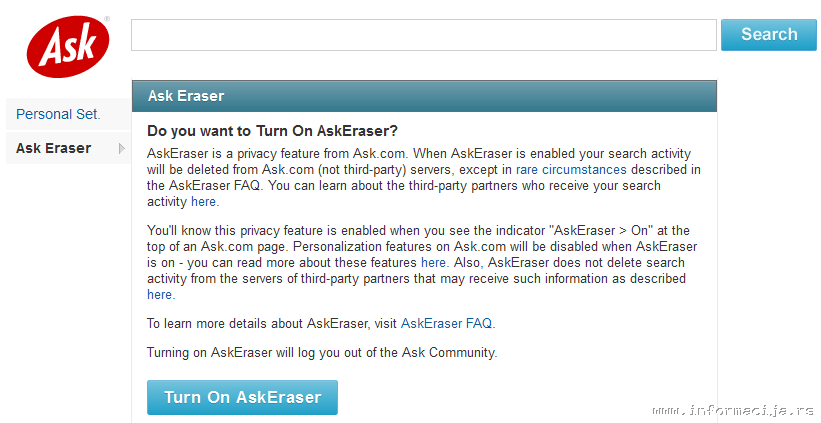The image size is (821, 423).
Task: Click the blue Search button
Action: tap(769, 35)
